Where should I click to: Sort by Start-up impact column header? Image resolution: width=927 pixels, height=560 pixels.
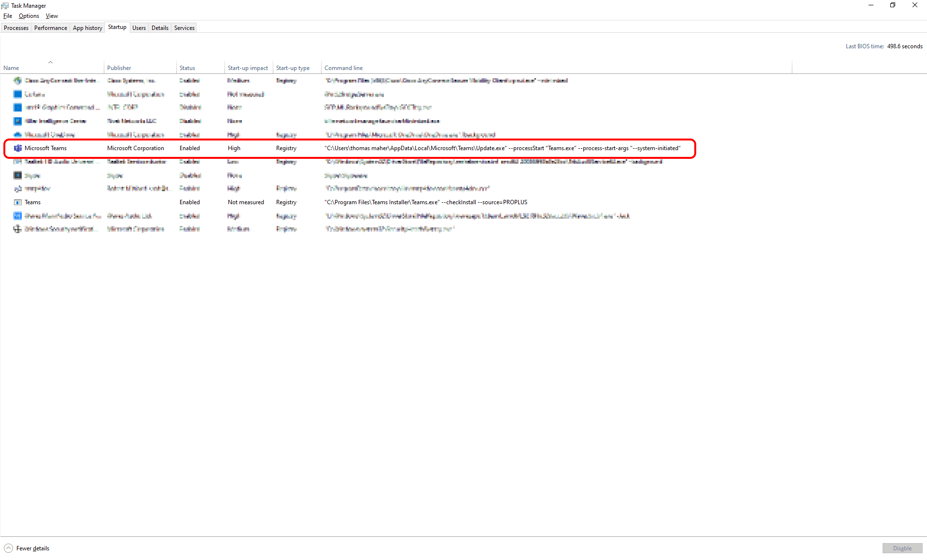[248, 68]
